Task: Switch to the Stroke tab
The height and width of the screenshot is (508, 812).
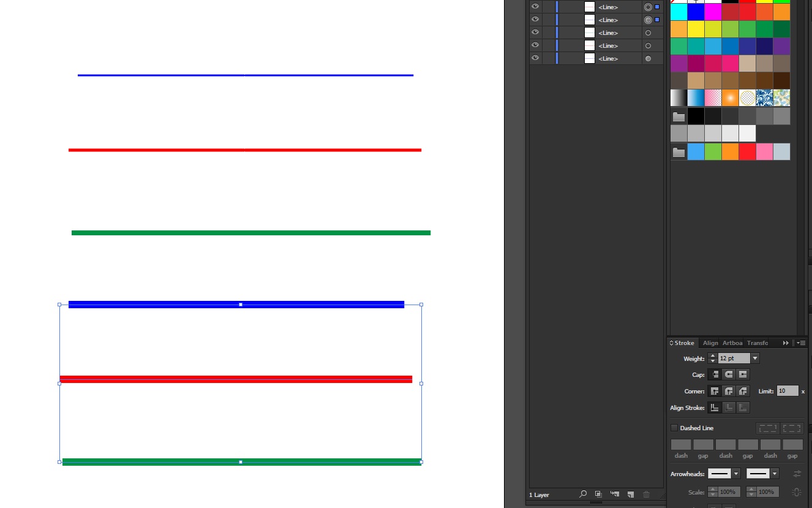Action: coord(684,343)
